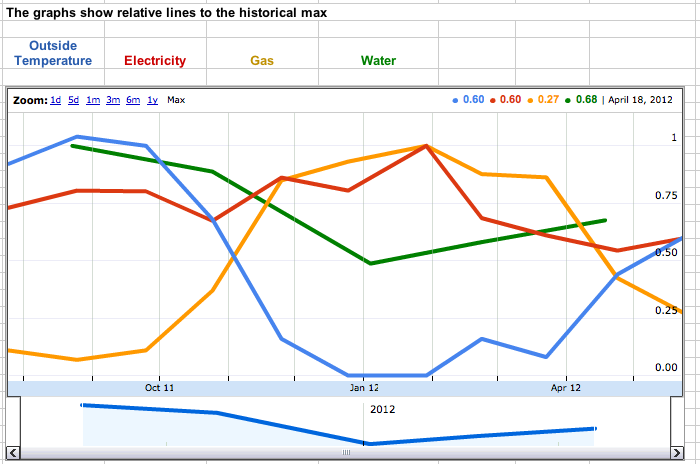This screenshot has height=464, width=700.
Task: Zoom chart to 1 day range
Action: (x=56, y=100)
